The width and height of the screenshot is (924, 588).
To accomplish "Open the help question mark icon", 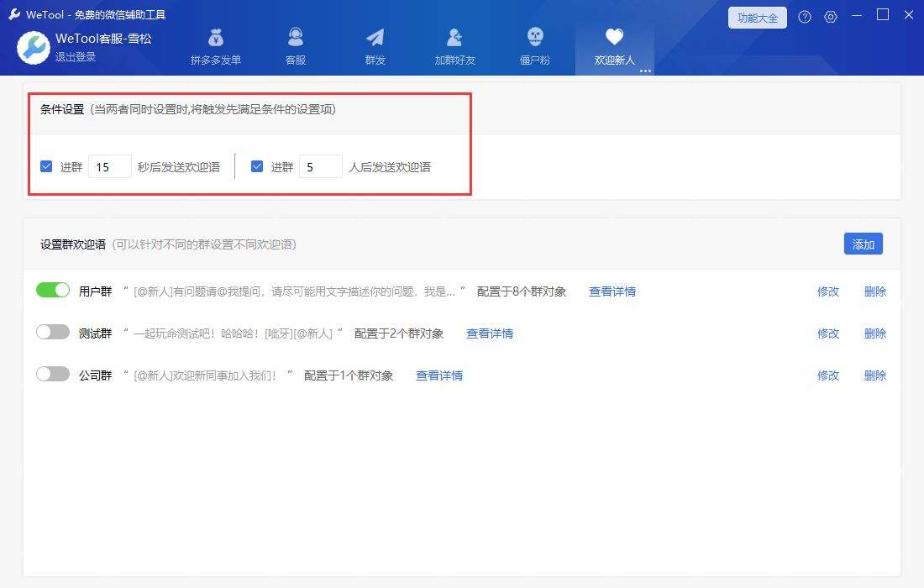I will click(x=805, y=17).
